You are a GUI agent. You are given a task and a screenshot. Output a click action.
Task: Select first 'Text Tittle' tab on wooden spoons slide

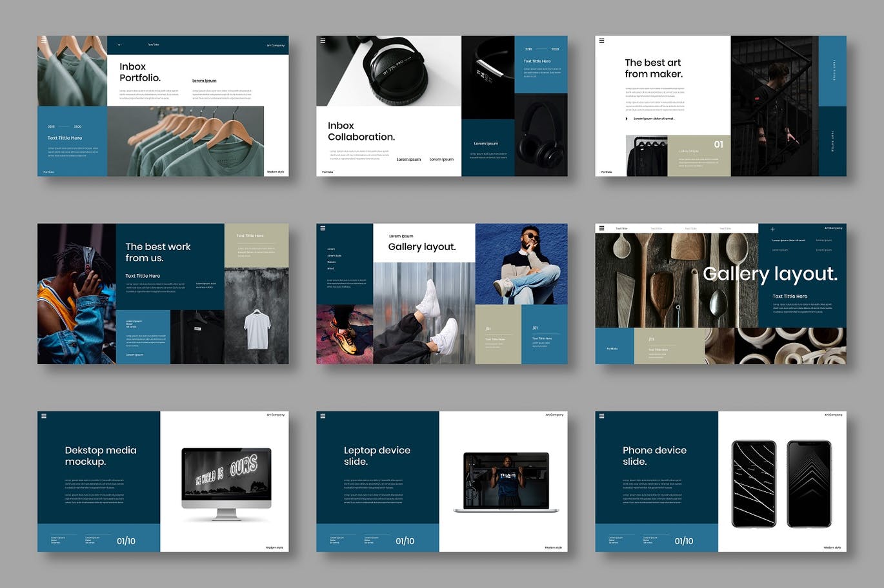[621, 228]
